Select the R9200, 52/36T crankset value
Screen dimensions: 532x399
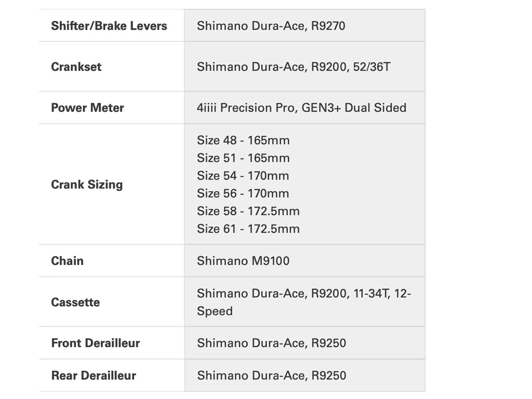(x=294, y=66)
